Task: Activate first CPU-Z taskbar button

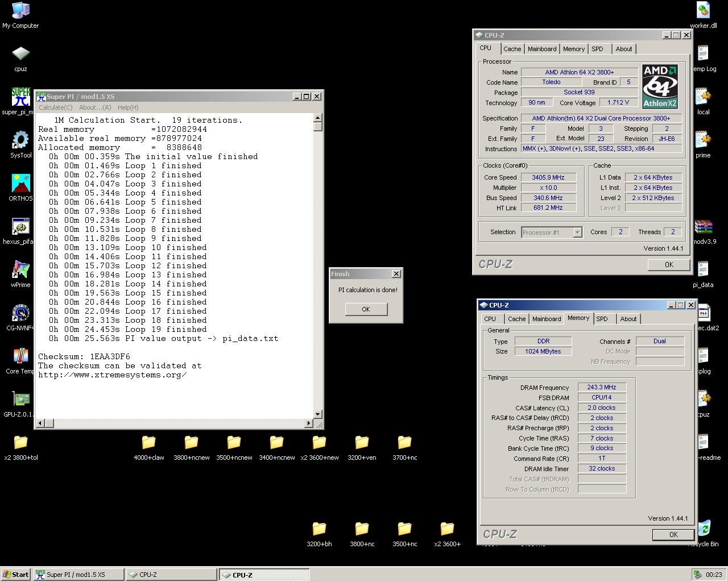Action: coord(171,575)
